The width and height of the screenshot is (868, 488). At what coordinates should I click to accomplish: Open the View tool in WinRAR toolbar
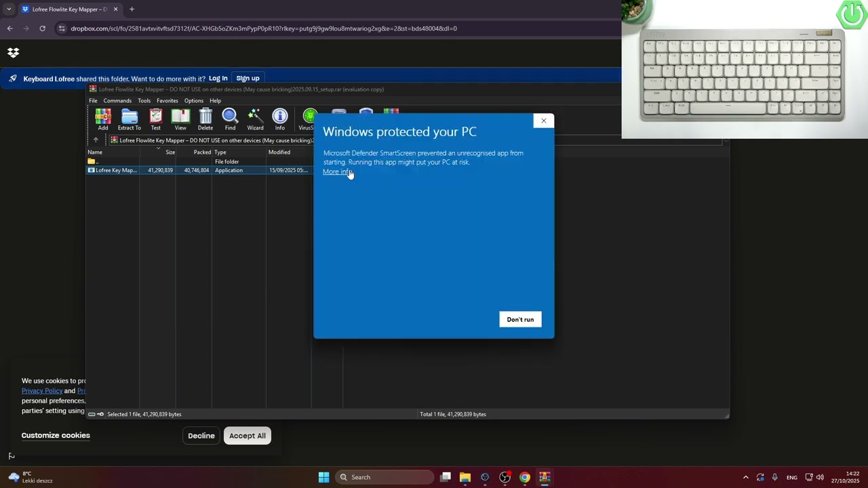tap(180, 119)
